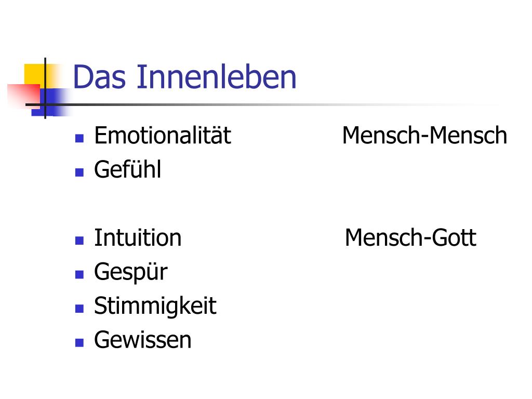Click blue bullet marker next to Gespür
The height and width of the screenshot is (399, 532).
point(79,274)
